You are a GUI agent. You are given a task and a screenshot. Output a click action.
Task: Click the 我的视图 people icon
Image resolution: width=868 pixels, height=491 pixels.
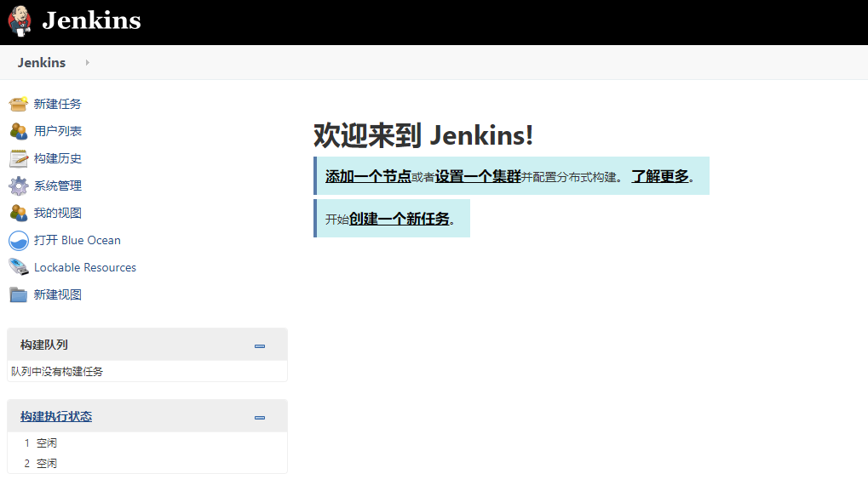point(18,213)
